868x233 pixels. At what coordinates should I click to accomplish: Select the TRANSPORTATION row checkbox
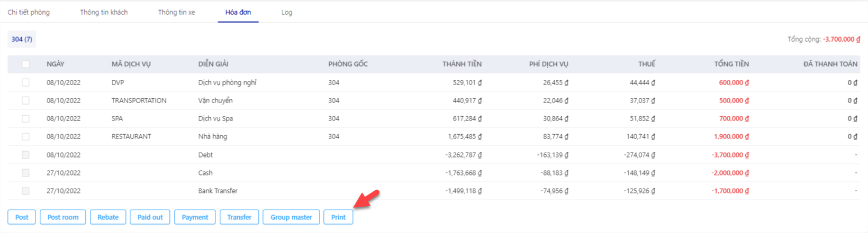pyautogui.click(x=25, y=100)
